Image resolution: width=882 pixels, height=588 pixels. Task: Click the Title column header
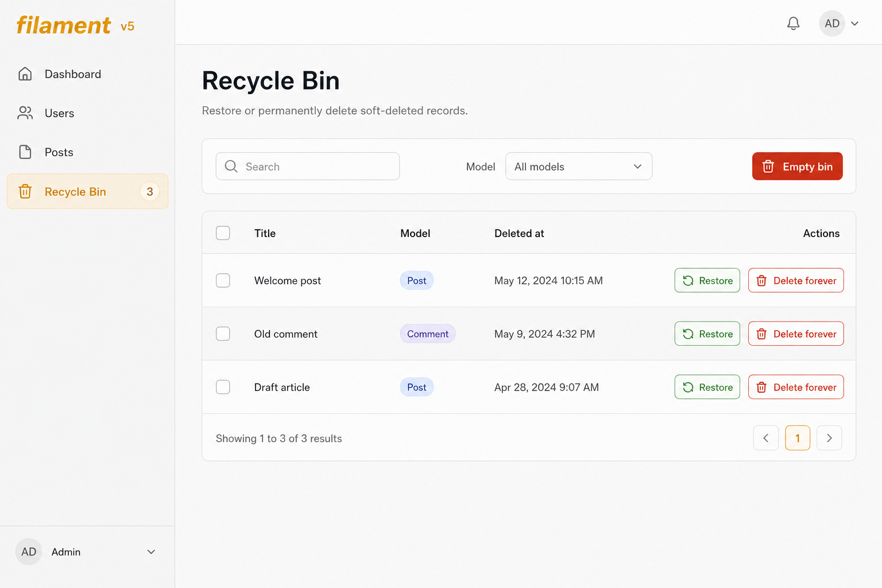tap(265, 233)
